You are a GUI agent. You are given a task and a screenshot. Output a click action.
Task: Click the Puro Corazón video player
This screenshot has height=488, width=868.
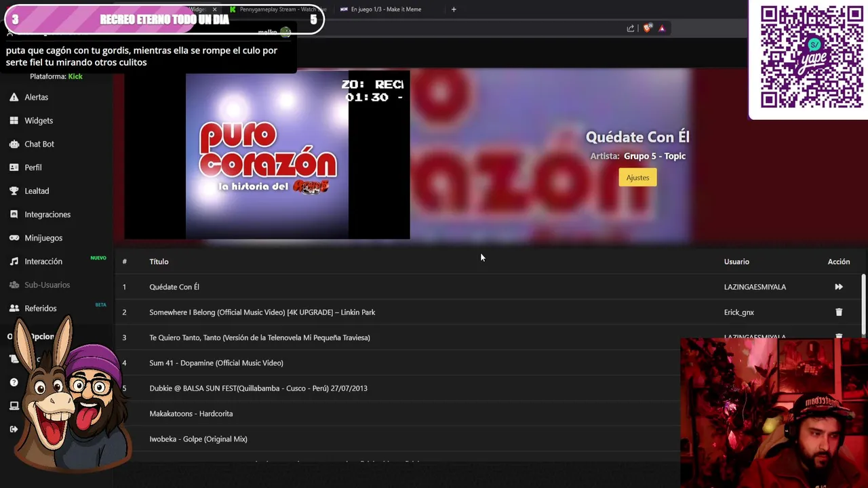click(267, 155)
